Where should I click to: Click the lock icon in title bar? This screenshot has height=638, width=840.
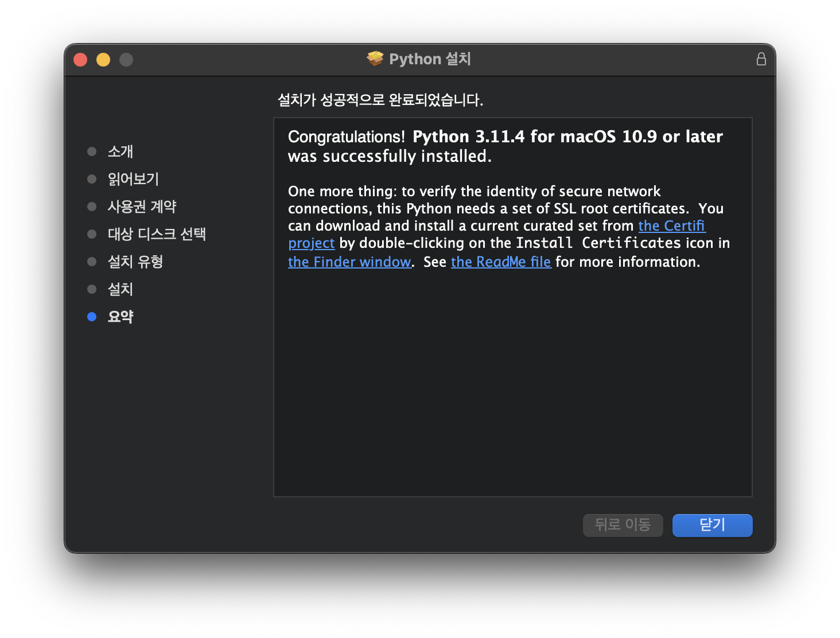click(761, 59)
